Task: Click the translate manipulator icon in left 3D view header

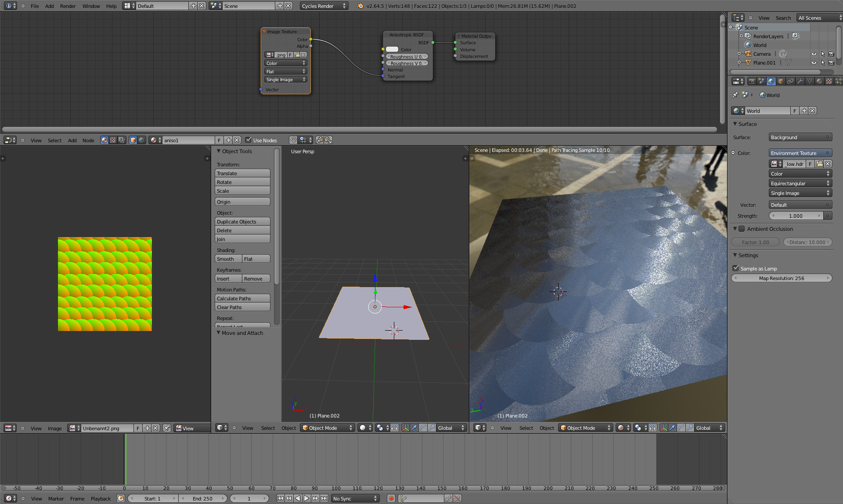Action: [414, 428]
